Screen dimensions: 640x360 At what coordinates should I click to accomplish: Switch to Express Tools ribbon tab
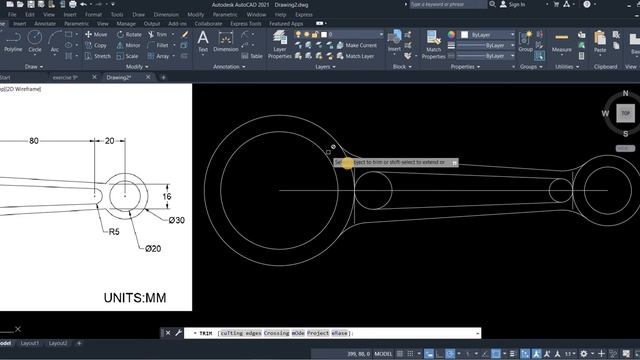[x=245, y=24]
